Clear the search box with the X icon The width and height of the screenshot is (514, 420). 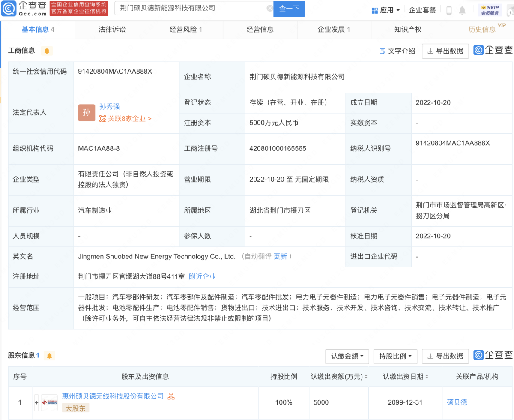pyautogui.click(x=270, y=8)
